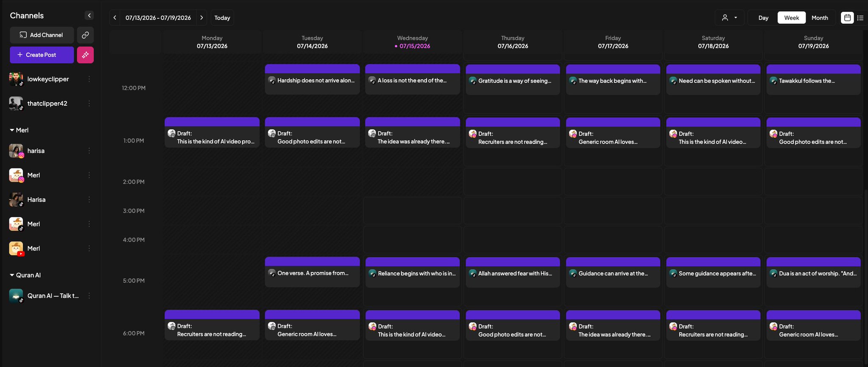
Task: Go to the next week arrow
Action: (x=201, y=18)
